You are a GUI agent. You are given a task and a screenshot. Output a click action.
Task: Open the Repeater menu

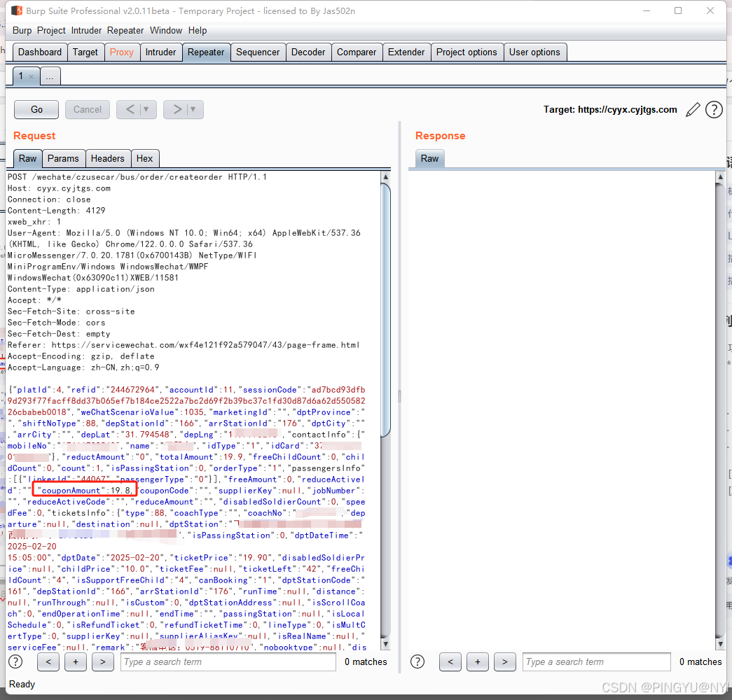[x=125, y=30]
